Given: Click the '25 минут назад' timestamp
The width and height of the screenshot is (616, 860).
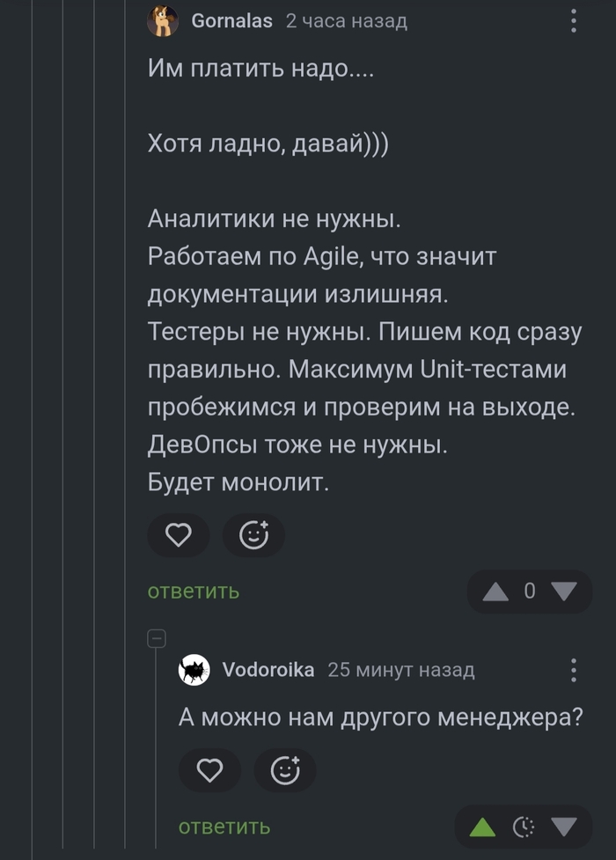Looking at the screenshot, I should pos(401,670).
